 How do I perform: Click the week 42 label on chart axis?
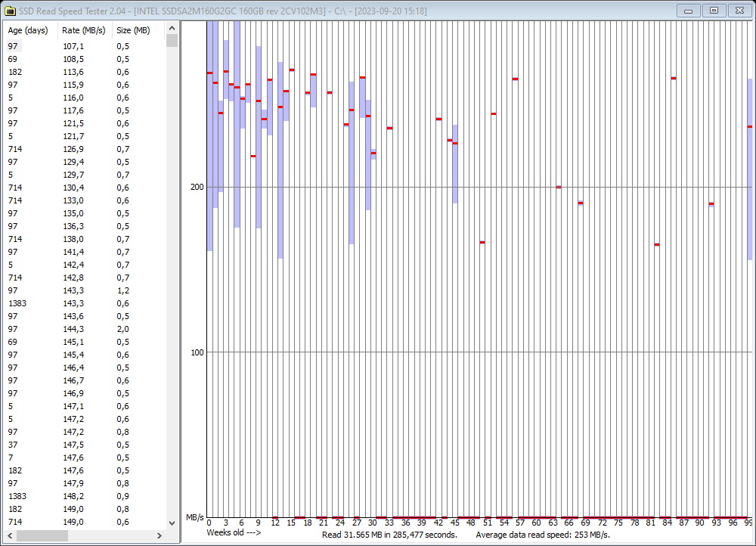tap(438, 523)
